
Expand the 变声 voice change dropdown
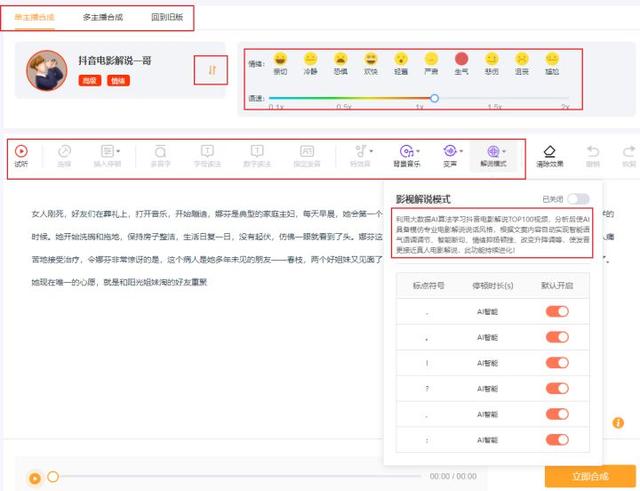click(x=450, y=151)
